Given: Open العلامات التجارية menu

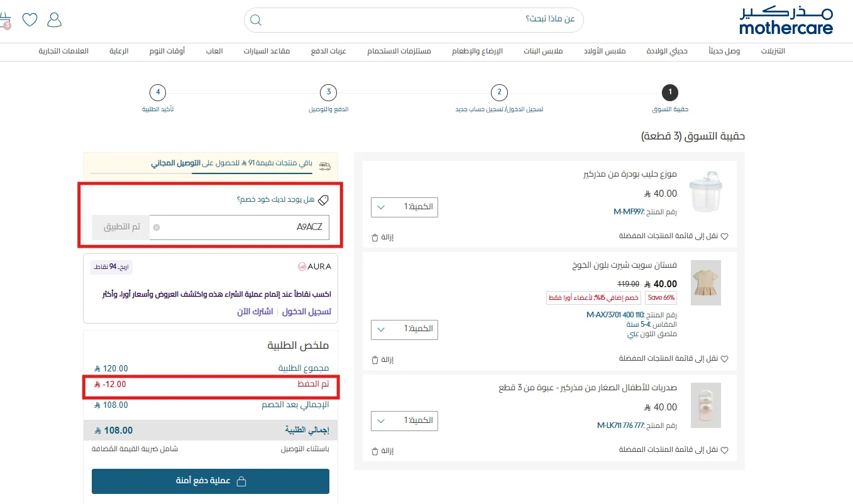Looking at the screenshot, I should click(63, 51).
